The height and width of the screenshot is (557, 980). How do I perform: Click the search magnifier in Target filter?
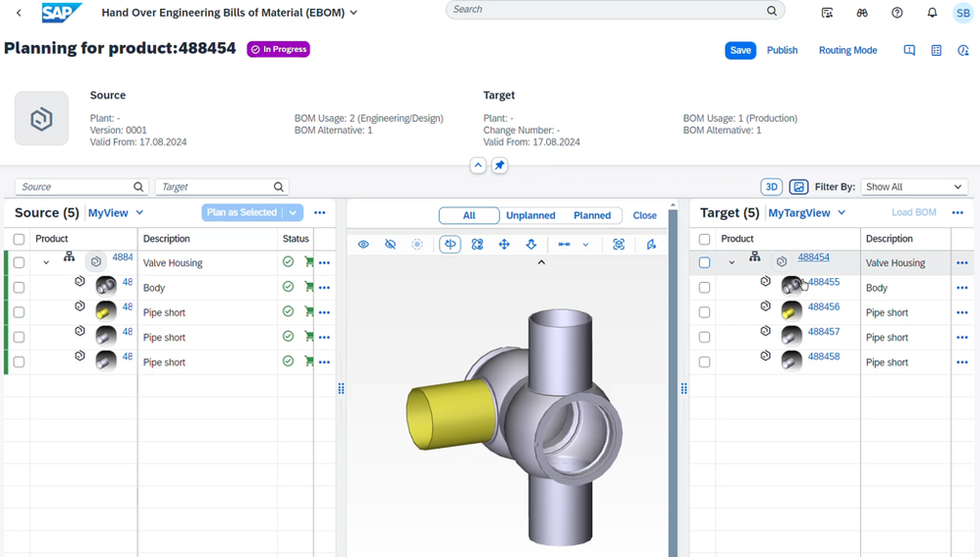(x=278, y=187)
